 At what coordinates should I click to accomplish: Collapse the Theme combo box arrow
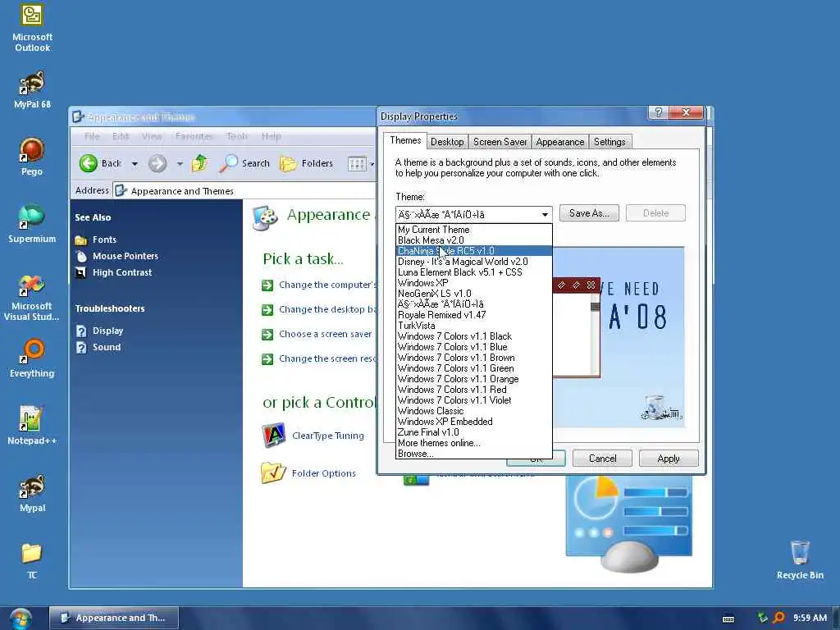click(x=545, y=214)
